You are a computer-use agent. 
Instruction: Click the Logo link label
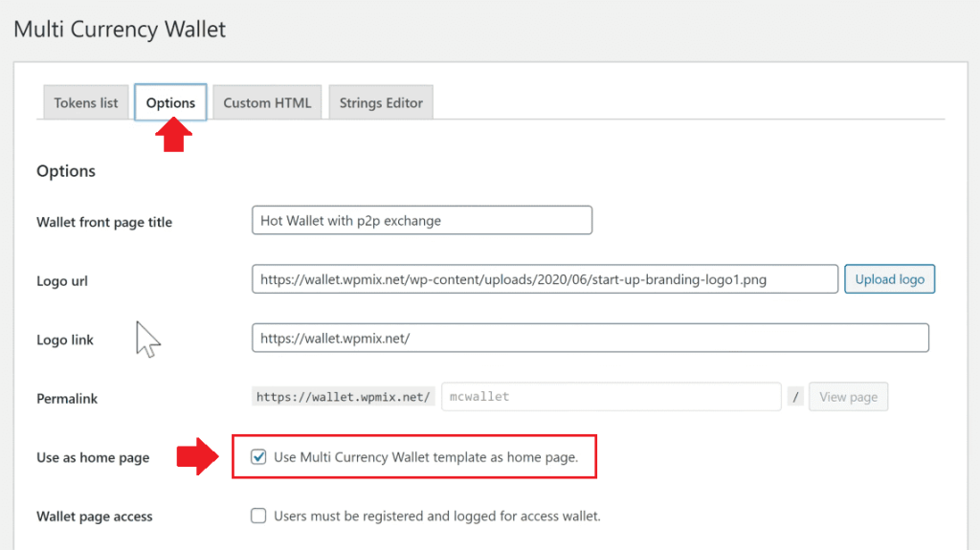(x=65, y=340)
